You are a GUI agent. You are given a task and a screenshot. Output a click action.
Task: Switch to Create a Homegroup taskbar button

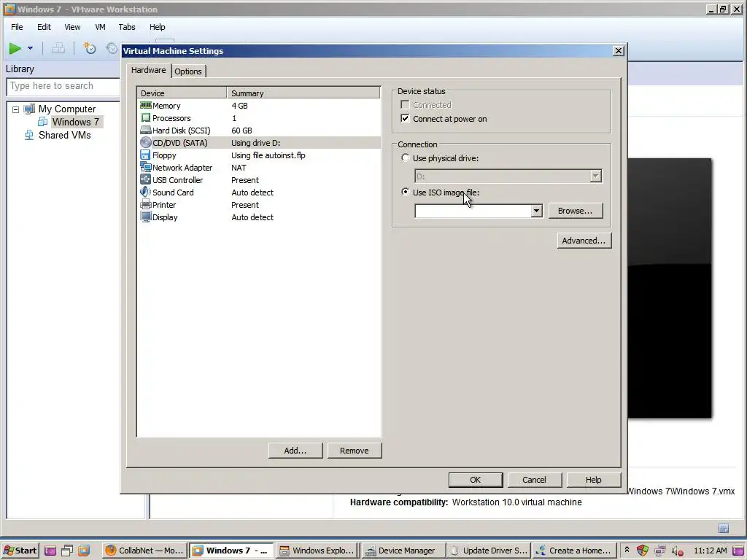click(573, 551)
